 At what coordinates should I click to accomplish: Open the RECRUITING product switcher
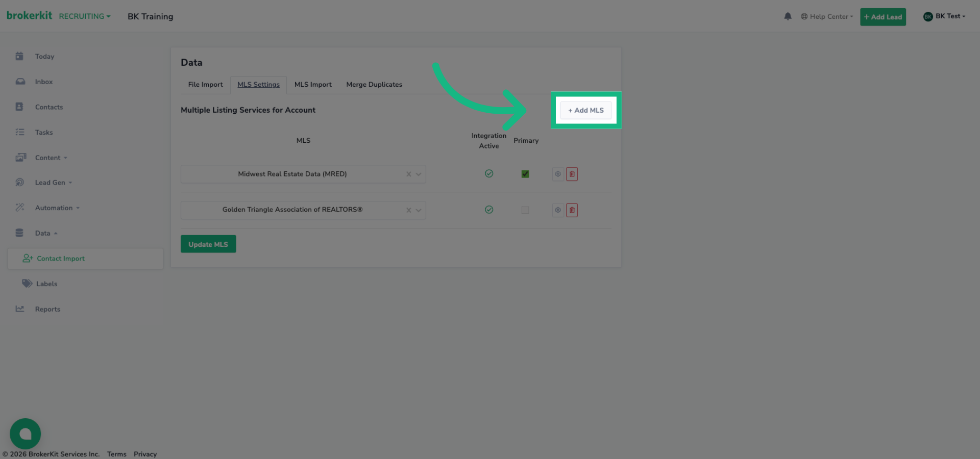point(84,16)
